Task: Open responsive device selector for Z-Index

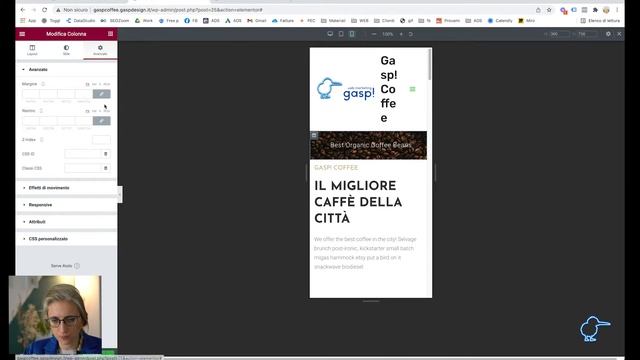Action: click(42, 140)
